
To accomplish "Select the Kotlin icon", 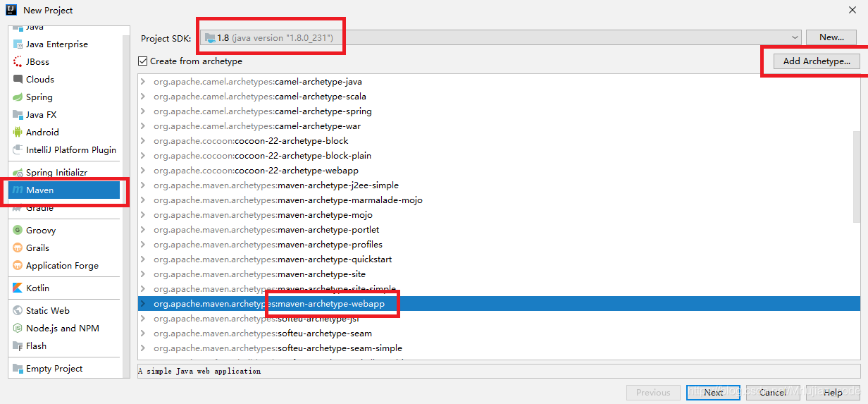I will point(18,288).
